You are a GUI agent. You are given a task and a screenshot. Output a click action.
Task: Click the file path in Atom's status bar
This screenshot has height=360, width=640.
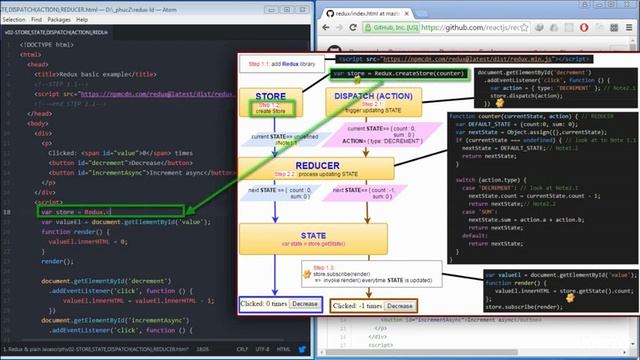point(96,349)
